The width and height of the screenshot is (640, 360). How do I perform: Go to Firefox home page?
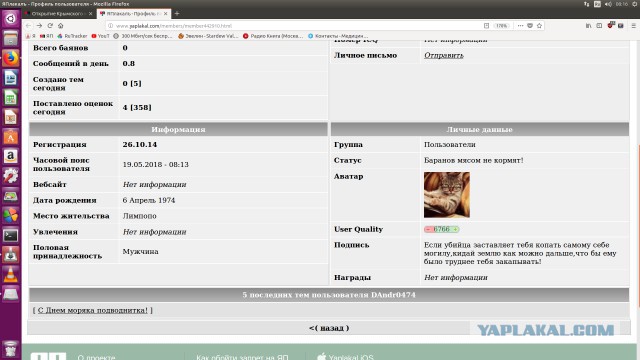pos(61,26)
